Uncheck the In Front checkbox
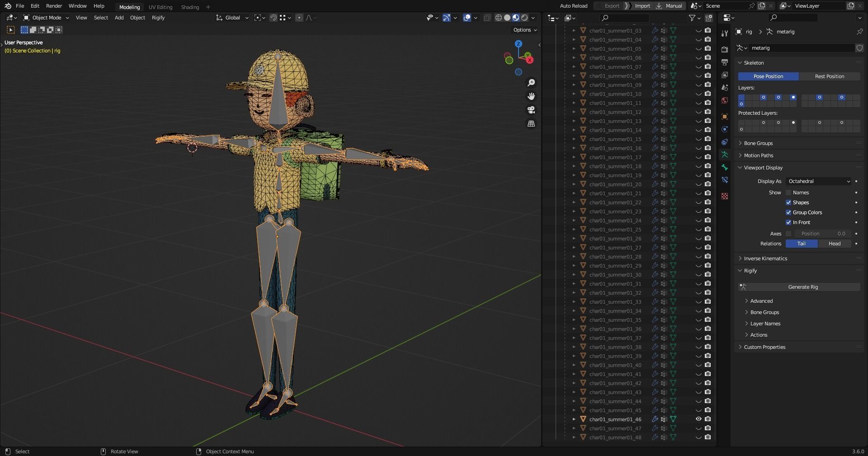 (788, 222)
